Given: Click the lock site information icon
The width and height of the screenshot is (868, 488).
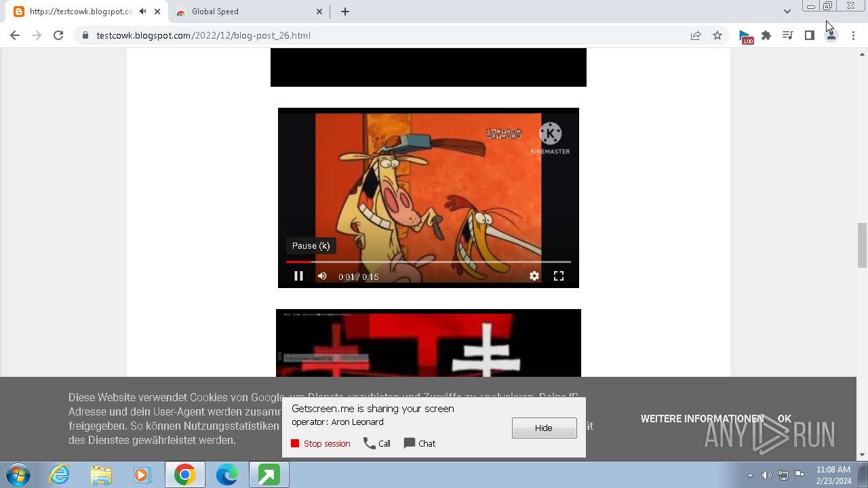Looking at the screenshot, I should point(85,35).
